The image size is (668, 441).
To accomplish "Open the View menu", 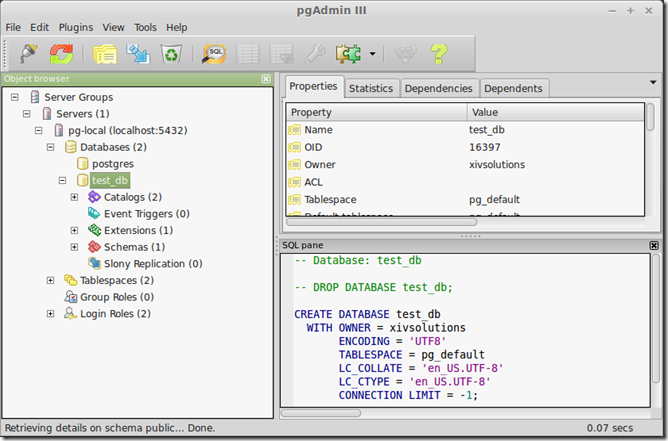I will coord(113,27).
